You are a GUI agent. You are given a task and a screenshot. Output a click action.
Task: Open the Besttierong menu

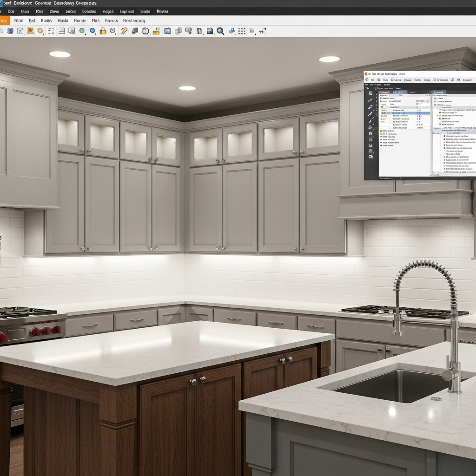pos(134,20)
